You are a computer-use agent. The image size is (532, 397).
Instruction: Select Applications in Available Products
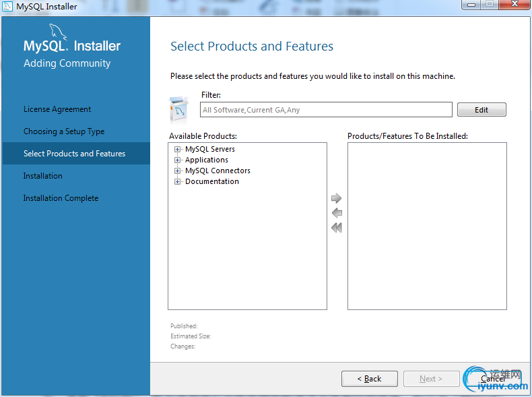(x=207, y=160)
